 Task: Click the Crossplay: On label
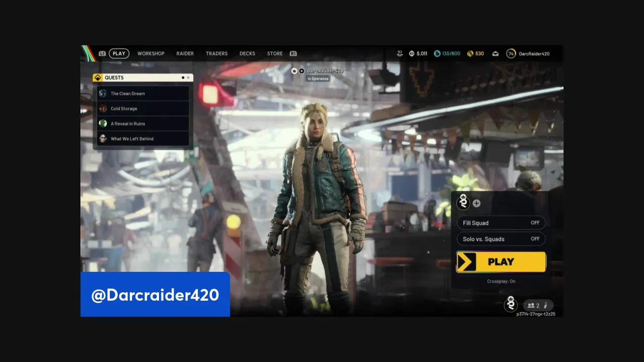501,282
